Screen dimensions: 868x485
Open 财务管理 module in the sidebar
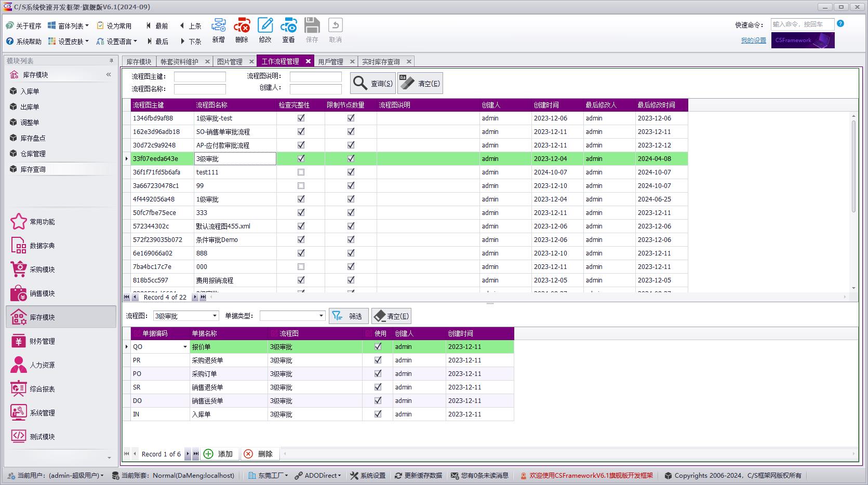point(42,341)
